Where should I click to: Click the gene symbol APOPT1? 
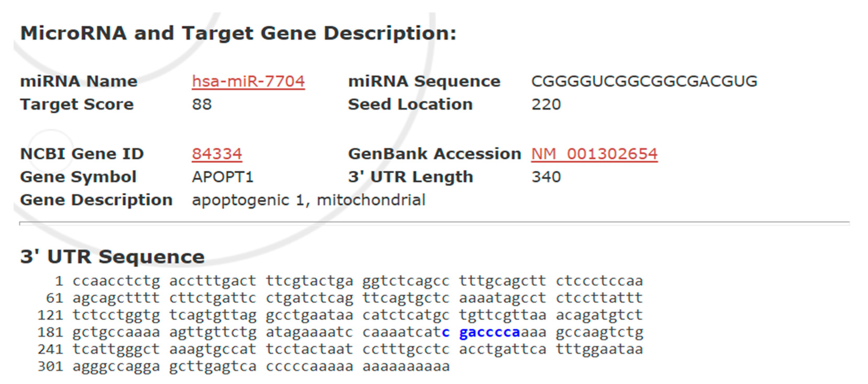coord(222,177)
